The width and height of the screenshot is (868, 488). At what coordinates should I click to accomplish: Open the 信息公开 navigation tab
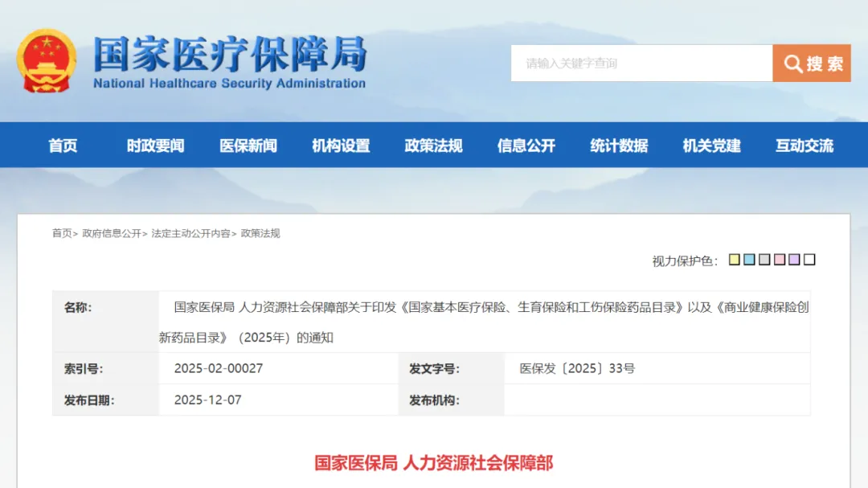click(526, 146)
